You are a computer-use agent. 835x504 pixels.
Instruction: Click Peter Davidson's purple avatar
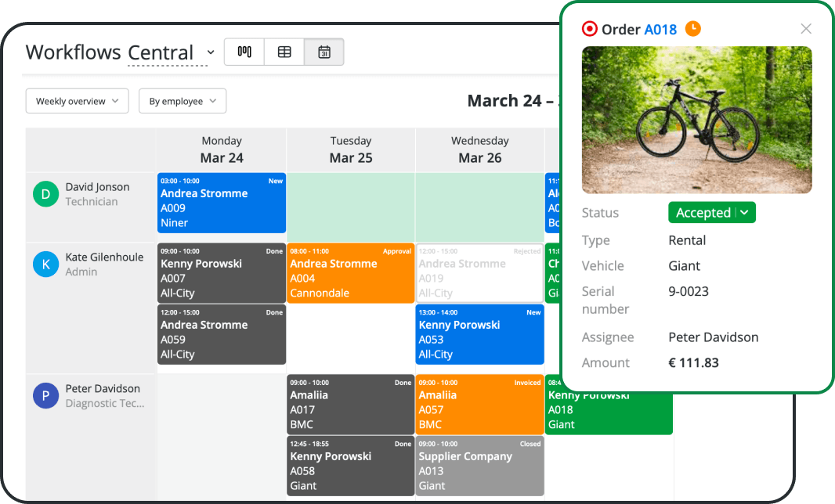(x=45, y=396)
